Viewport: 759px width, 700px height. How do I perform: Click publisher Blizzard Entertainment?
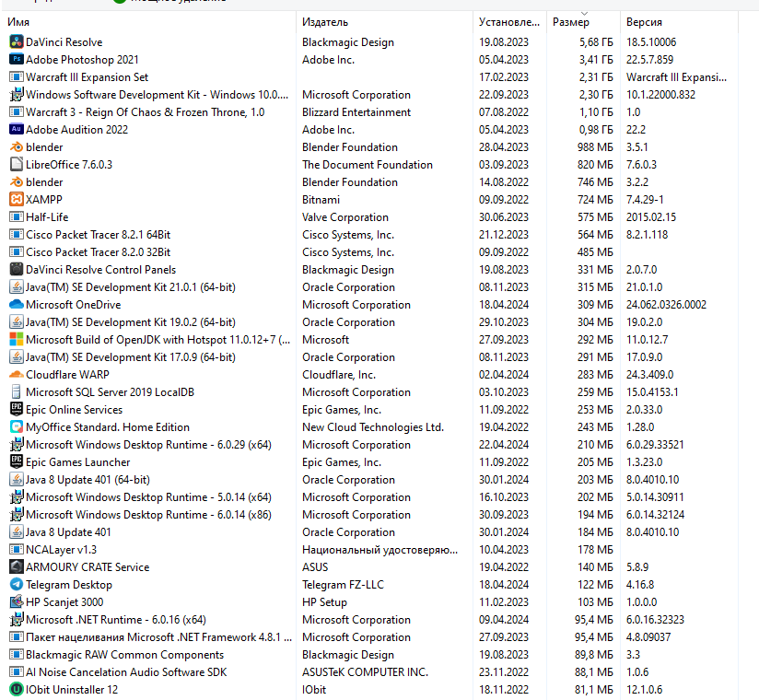pyautogui.click(x=356, y=112)
